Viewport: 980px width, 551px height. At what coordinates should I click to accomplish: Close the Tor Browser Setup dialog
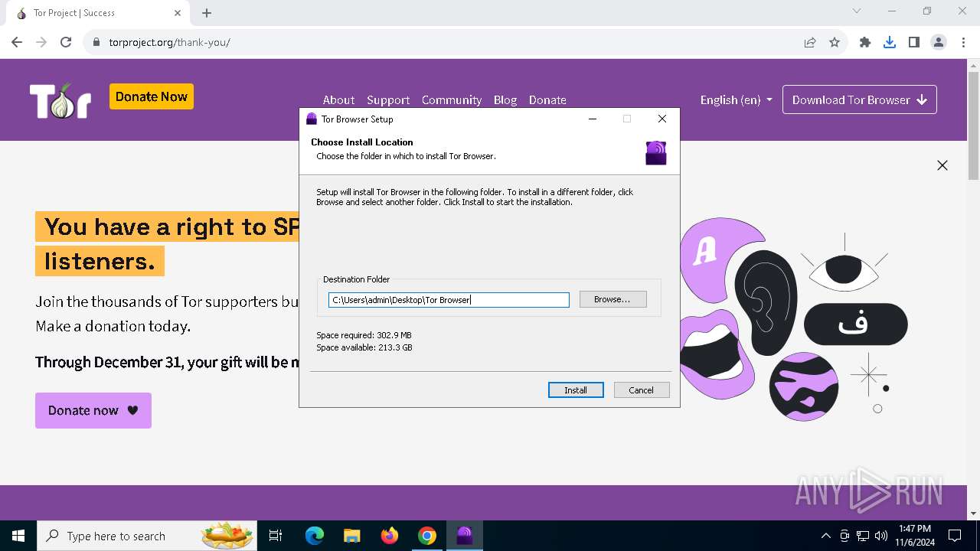(x=662, y=119)
